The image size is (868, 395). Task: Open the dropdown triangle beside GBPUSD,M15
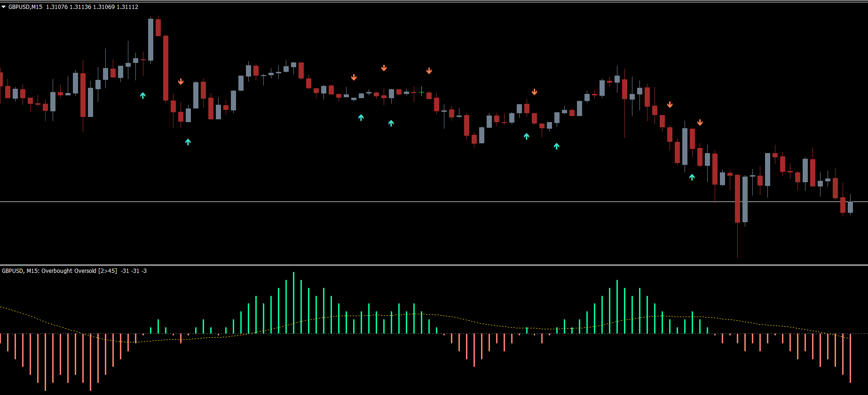(4, 7)
